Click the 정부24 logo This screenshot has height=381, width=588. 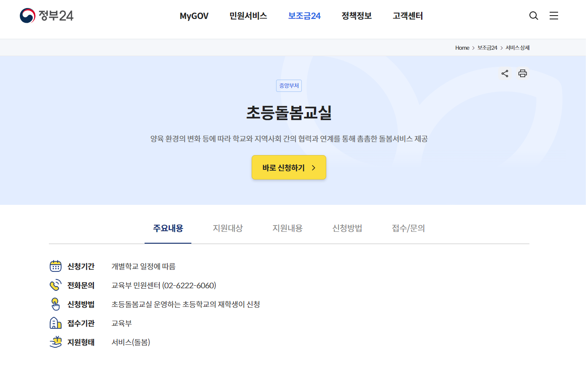[x=46, y=16]
